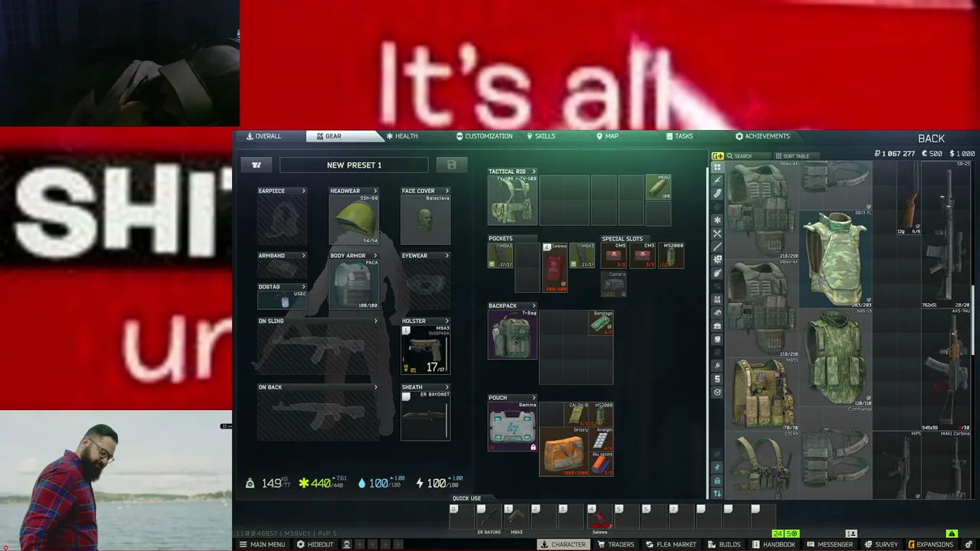This screenshot has height=551, width=980.
Task: Select the USEC dogtag item
Action: pos(282,298)
